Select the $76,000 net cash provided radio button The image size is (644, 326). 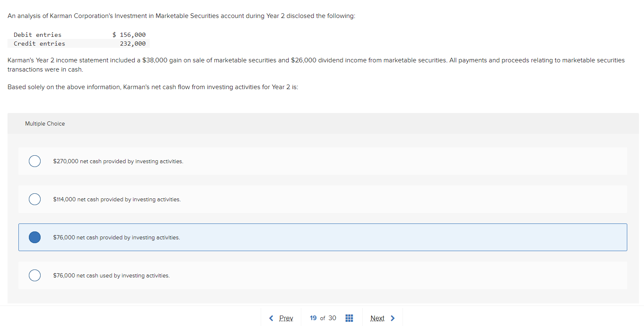[35, 237]
